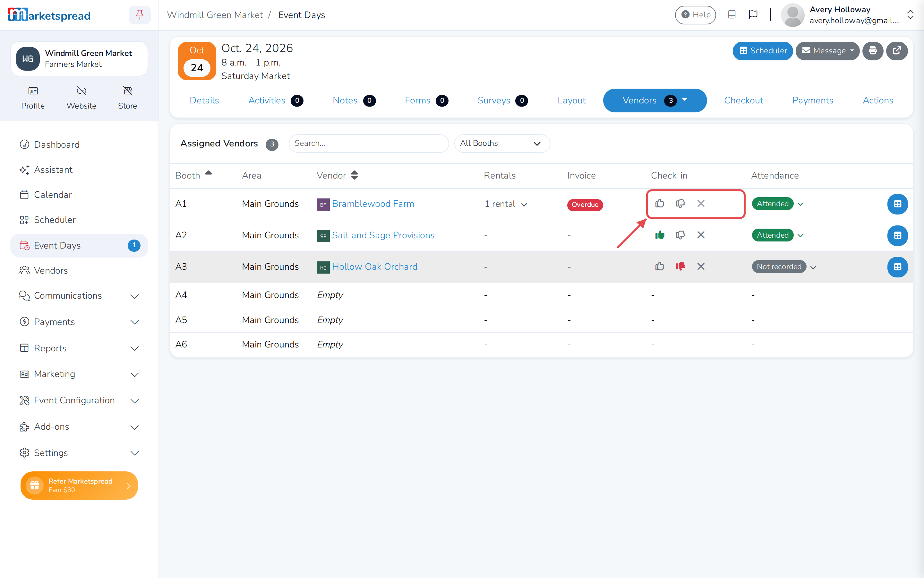This screenshot has height=578, width=924.
Task: Sort table by Booth column arrow
Action: (x=209, y=173)
